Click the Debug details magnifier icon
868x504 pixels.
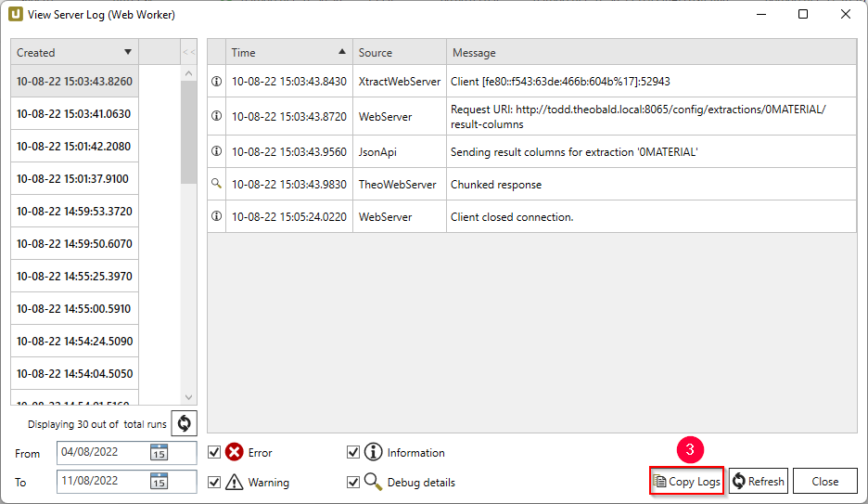pos(373,482)
